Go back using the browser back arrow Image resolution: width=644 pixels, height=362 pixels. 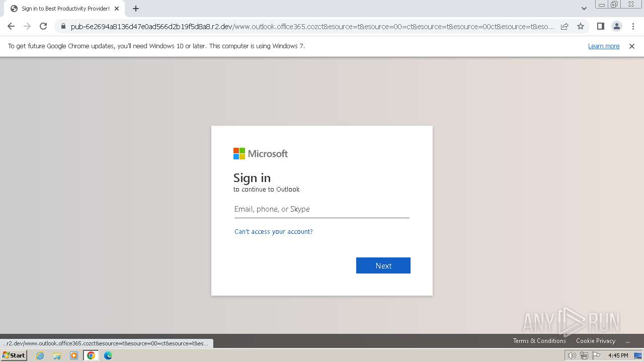[11, 26]
